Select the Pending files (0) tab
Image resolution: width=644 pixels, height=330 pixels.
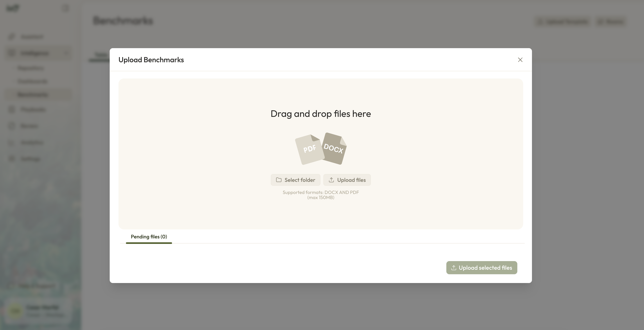tap(149, 237)
